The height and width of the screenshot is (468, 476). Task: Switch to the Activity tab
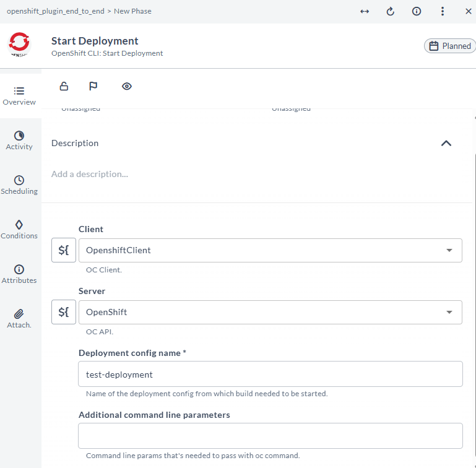click(19, 141)
